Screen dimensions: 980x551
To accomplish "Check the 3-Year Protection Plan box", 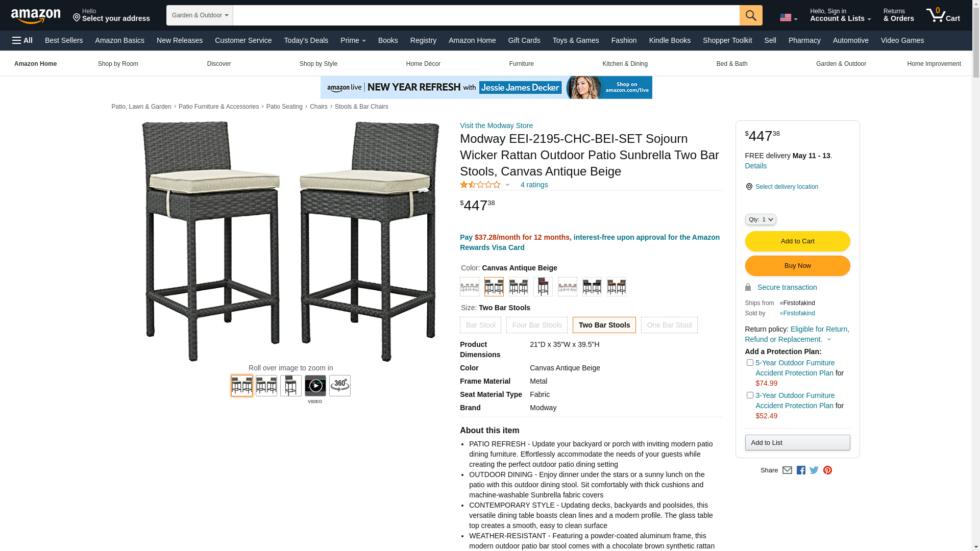I will pos(750,395).
